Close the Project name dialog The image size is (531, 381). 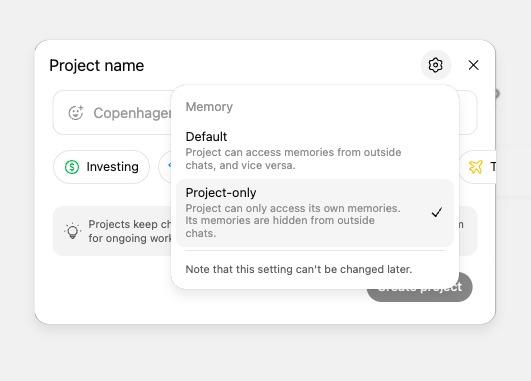point(473,65)
